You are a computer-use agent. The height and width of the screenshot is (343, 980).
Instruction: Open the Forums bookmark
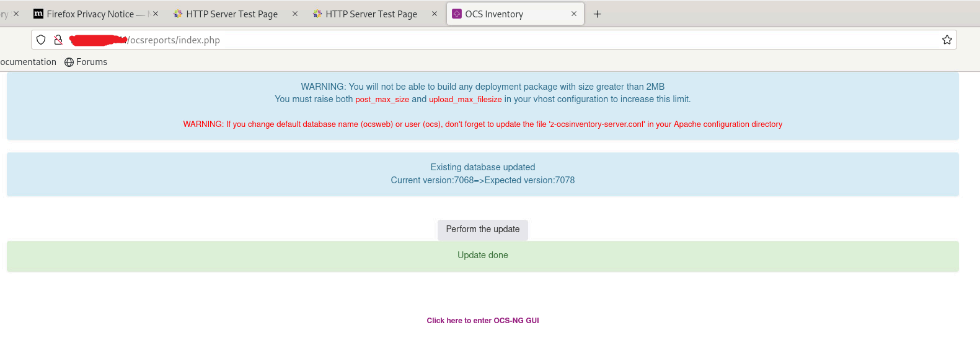tap(86, 62)
